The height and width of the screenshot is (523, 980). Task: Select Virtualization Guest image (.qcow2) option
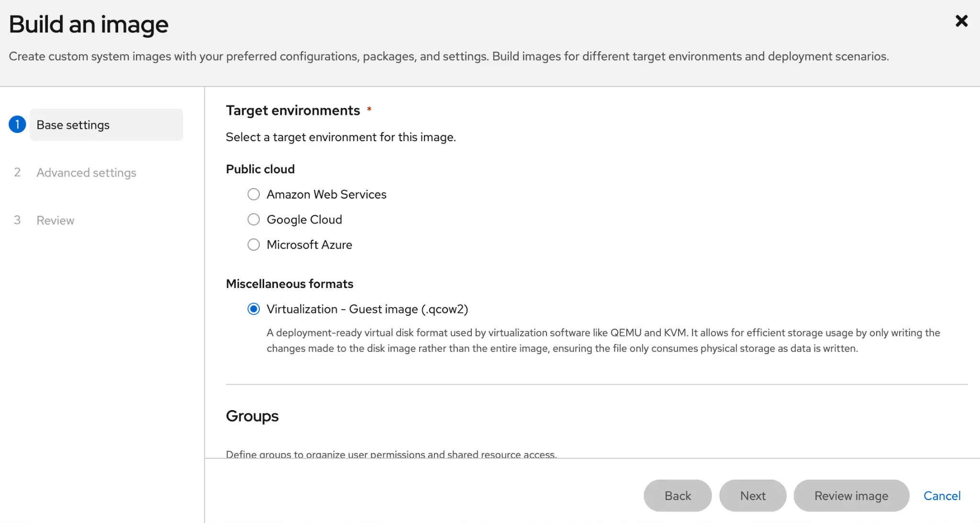pyautogui.click(x=254, y=309)
